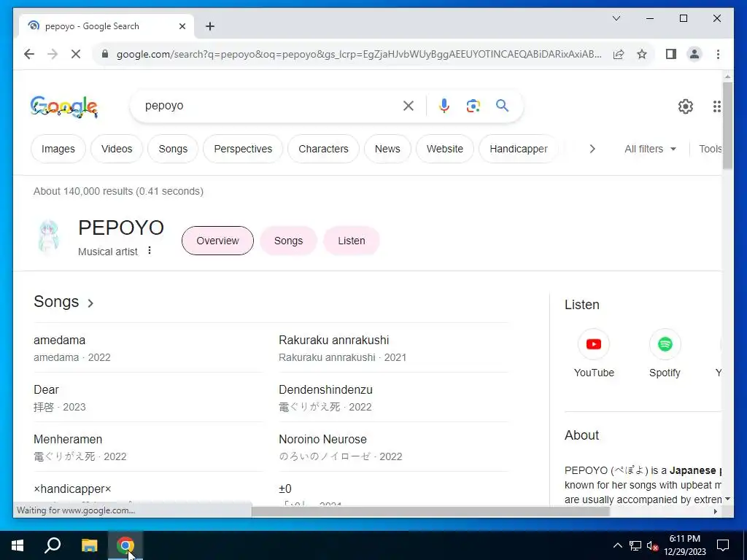Close the pepoyo Google Search tab

pos(182,26)
